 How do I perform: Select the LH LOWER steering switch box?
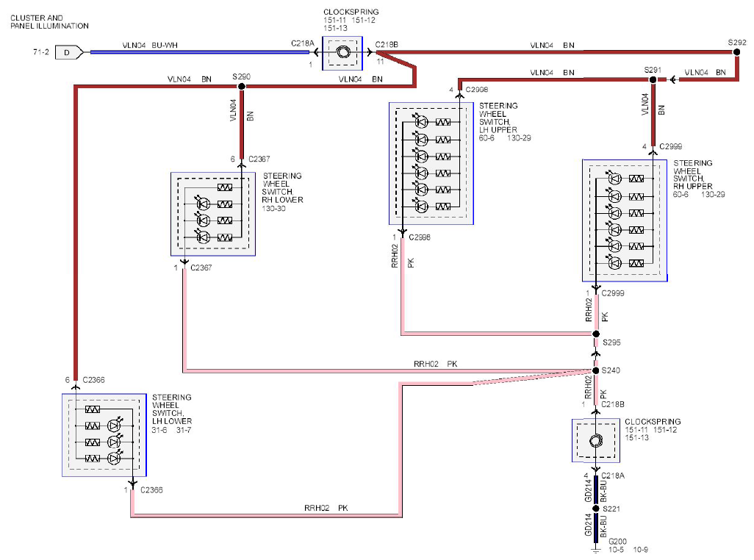point(104,435)
